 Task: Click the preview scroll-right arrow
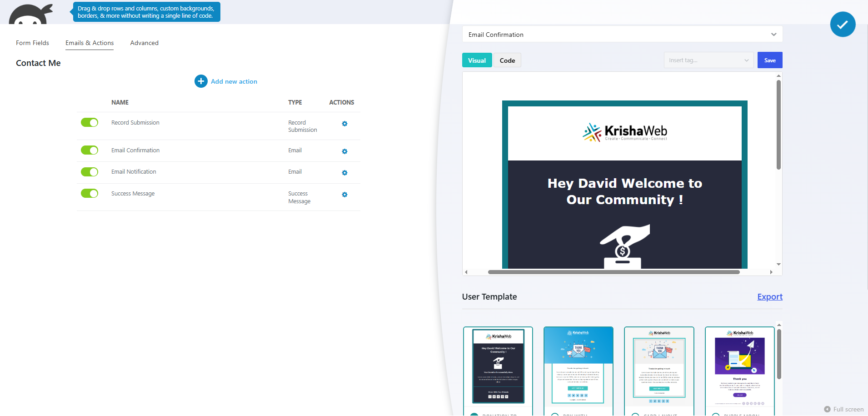(x=771, y=272)
